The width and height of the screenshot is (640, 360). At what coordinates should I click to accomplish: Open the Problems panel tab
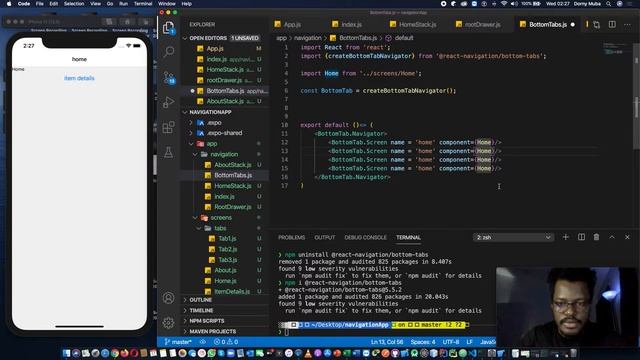291,238
